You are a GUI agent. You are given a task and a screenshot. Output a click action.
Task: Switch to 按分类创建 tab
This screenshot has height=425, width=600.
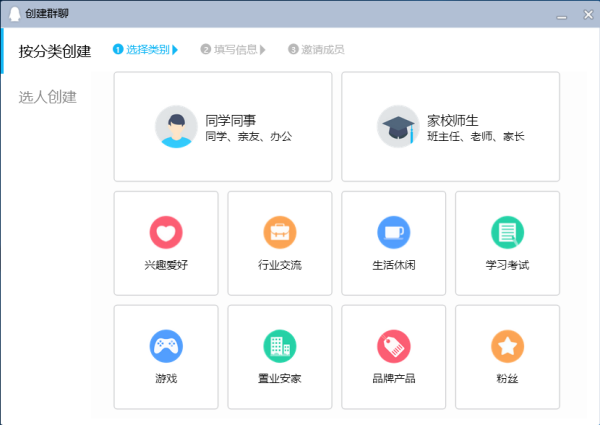[55, 51]
